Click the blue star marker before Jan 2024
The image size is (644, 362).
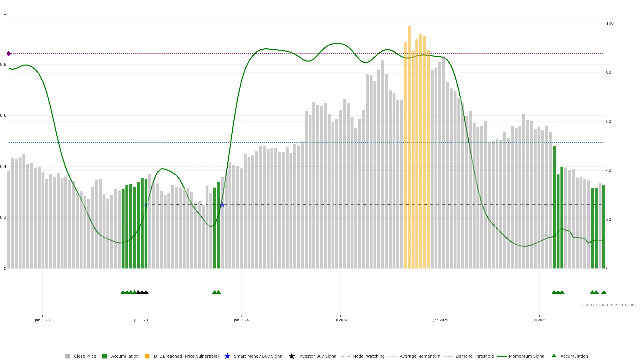pos(222,205)
